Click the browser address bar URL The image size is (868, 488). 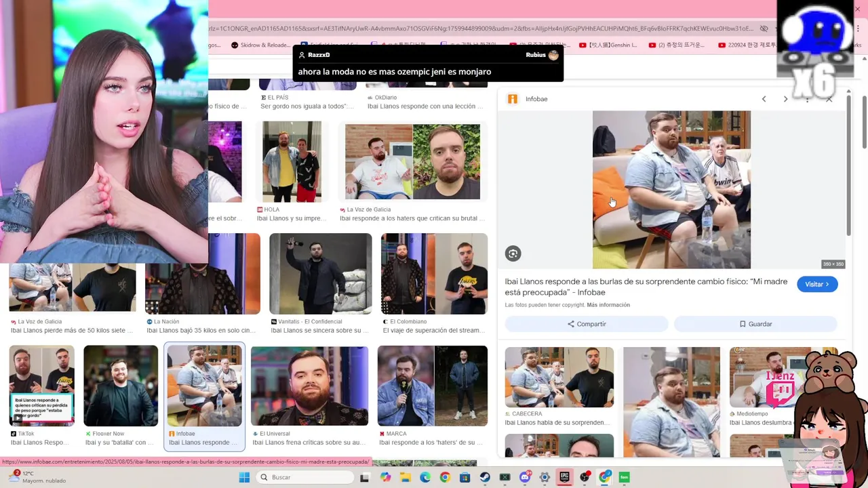[x=481, y=28]
